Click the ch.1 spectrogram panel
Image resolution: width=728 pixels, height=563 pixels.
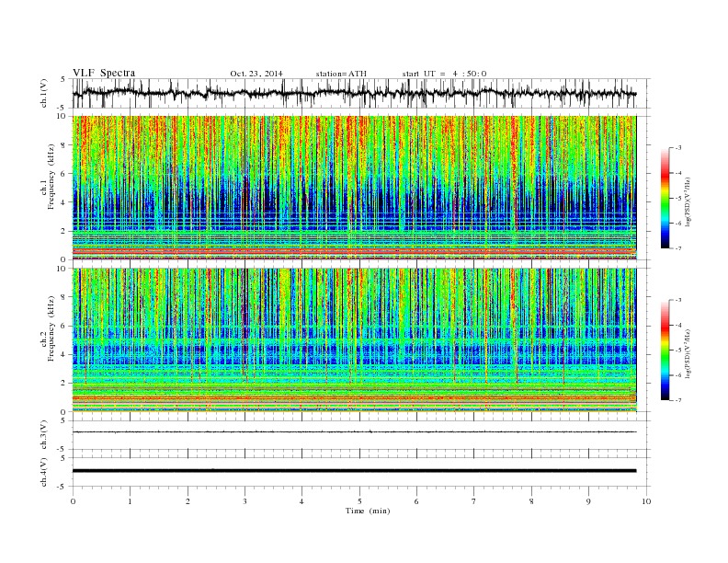click(354, 188)
